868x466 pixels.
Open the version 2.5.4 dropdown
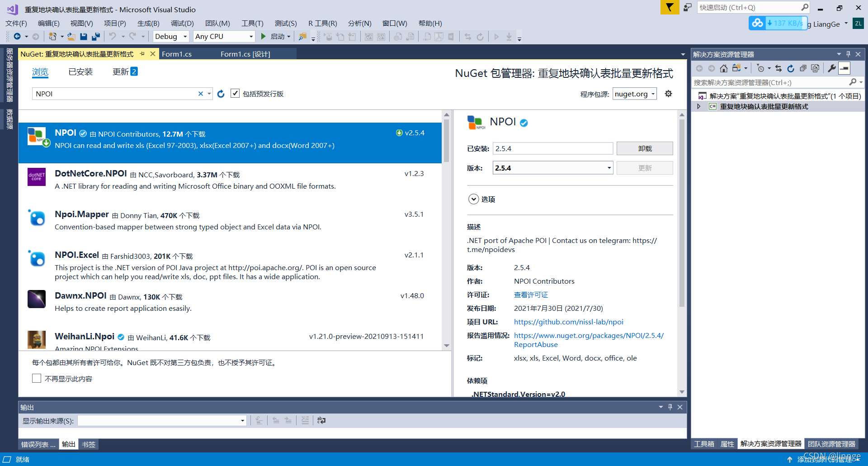[553, 168]
